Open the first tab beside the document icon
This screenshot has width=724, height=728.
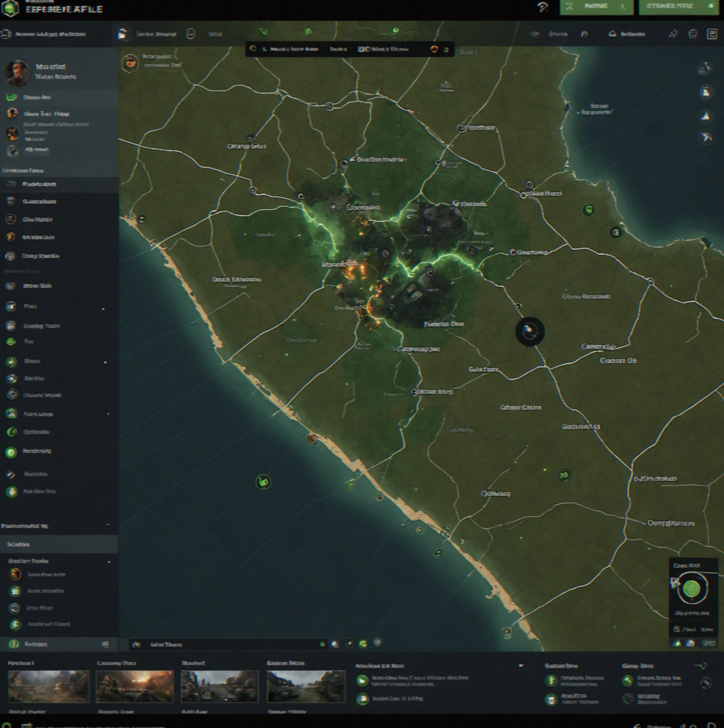point(156,34)
